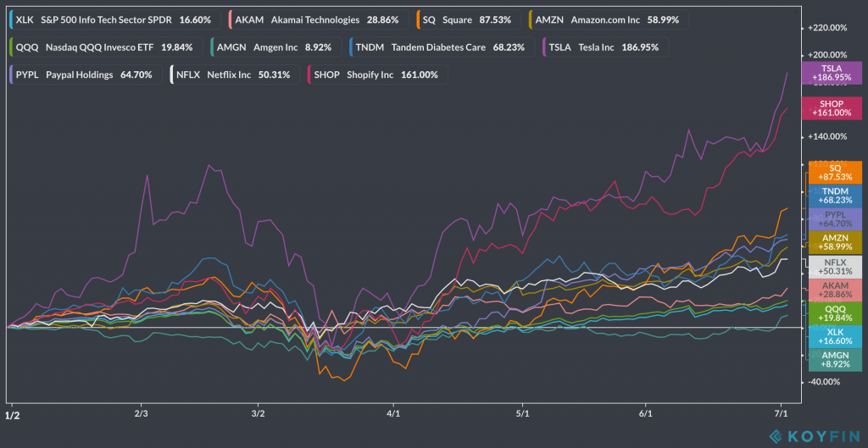Viewport: 868px width, 448px height.
Task: Click the green QQQ +19.84% axis tag
Action: click(834, 314)
